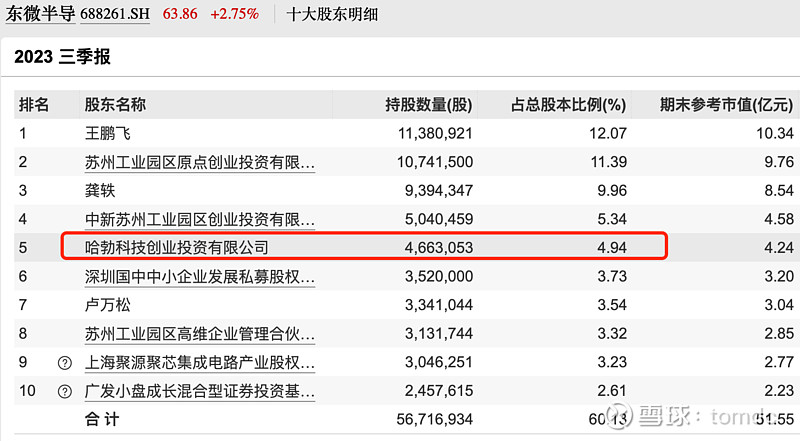
Task: Click market value 2.77
Action: pos(779,362)
